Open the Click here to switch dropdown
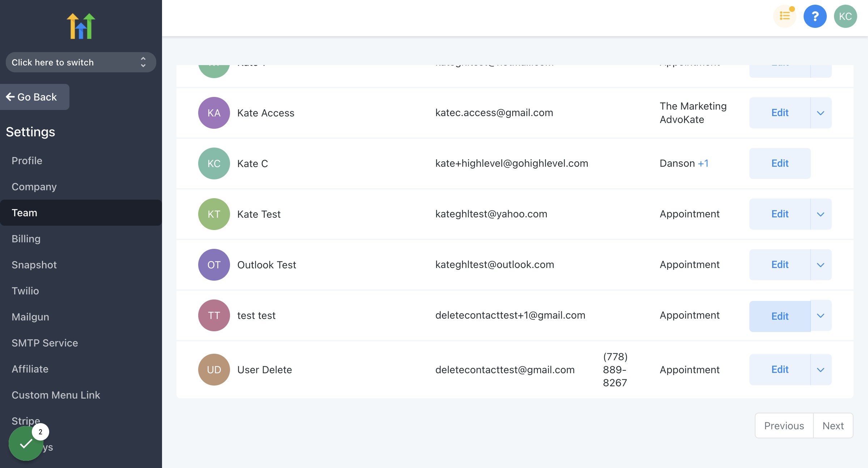This screenshot has height=468, width=868. [81, 62]
